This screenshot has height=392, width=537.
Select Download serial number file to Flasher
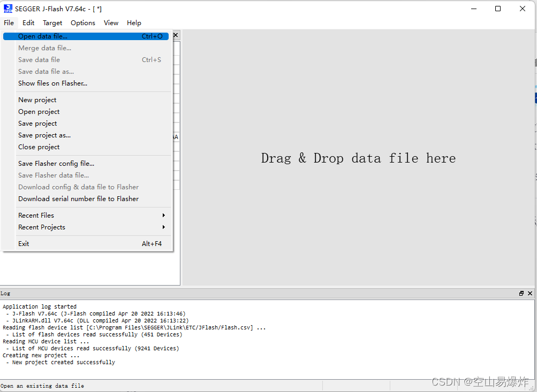[x=86, y=199]
